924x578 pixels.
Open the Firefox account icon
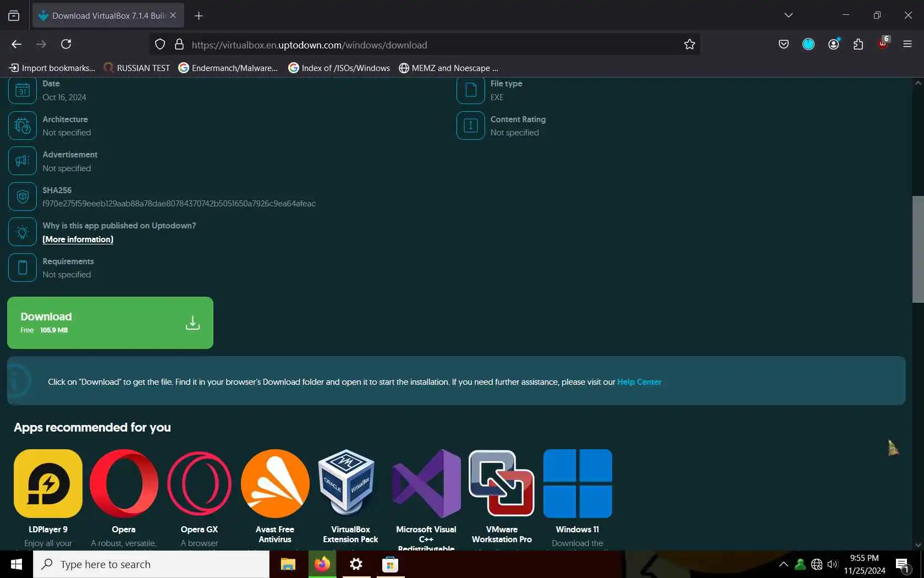834,45
